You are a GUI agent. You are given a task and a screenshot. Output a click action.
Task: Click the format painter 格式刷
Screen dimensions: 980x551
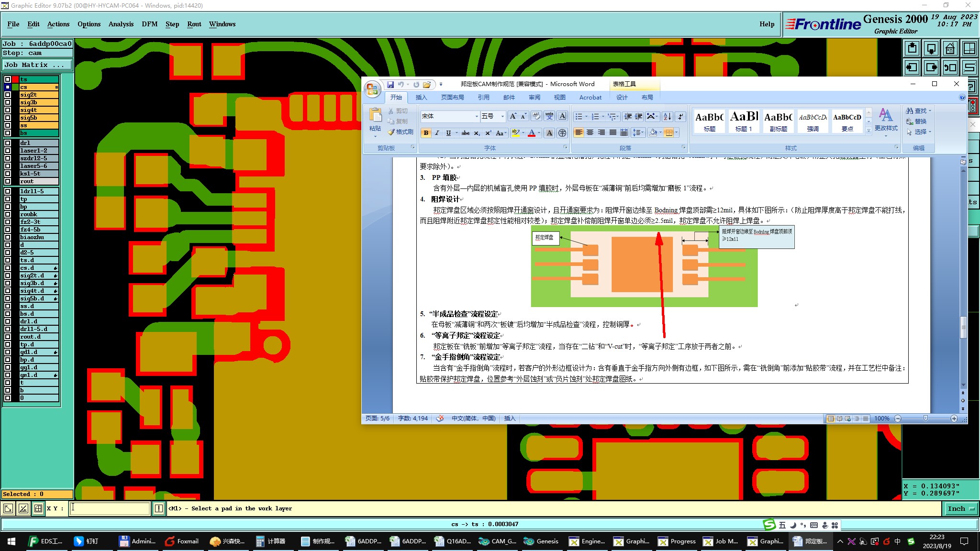click(401, 132)
